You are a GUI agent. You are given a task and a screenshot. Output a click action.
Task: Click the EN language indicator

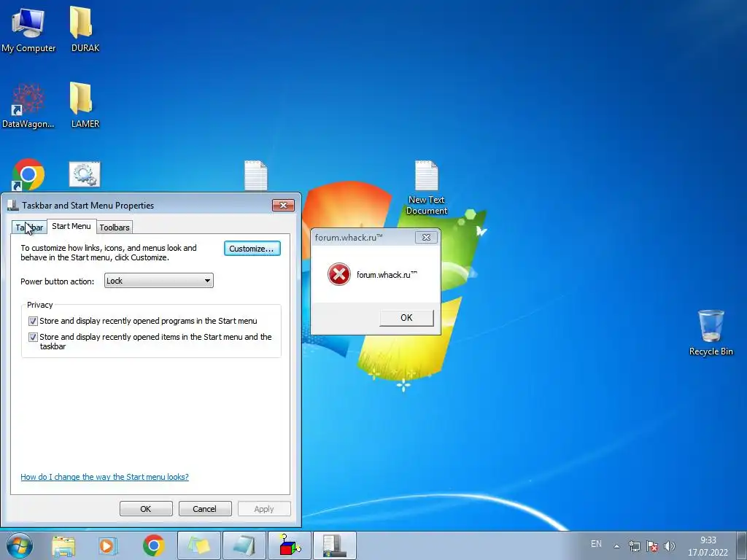[x=596, y=544]
